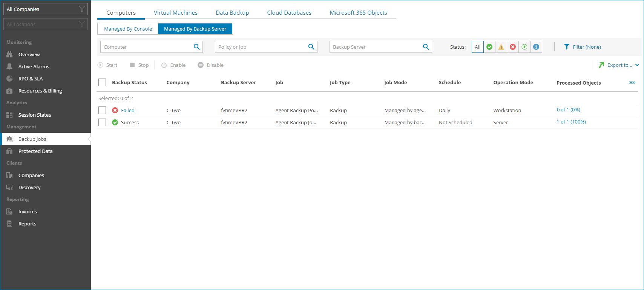
Task: Click the Agent Backup Po... job cell
Action: pyautogui.click(x=297, y=110)
